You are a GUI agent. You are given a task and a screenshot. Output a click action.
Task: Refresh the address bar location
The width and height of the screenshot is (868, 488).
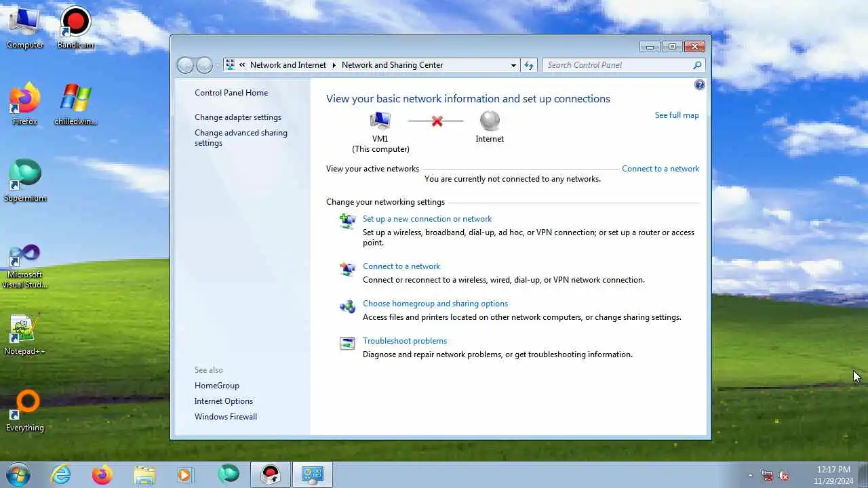point(529,65)
